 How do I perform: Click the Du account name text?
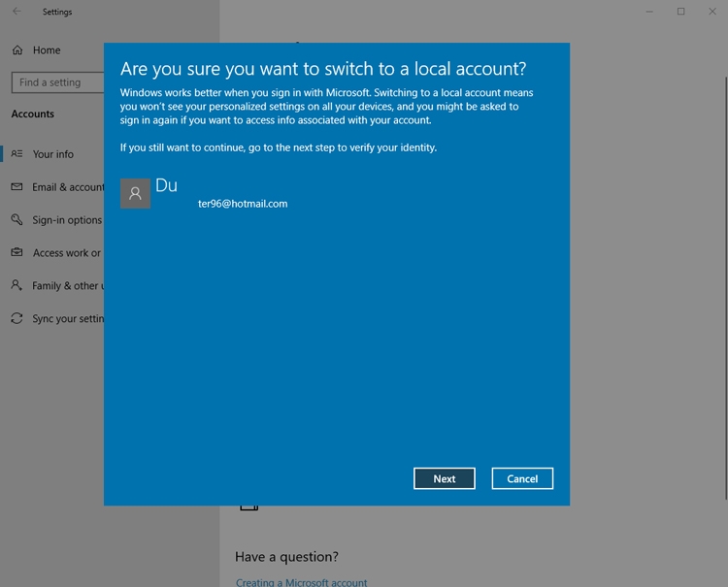pos(166,185)
